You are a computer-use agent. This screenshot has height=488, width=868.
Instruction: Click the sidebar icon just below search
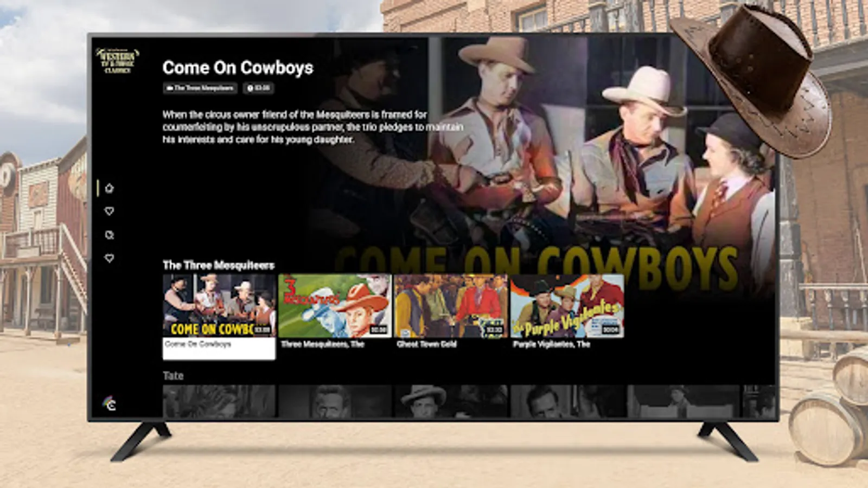click(x=109, y=258)
